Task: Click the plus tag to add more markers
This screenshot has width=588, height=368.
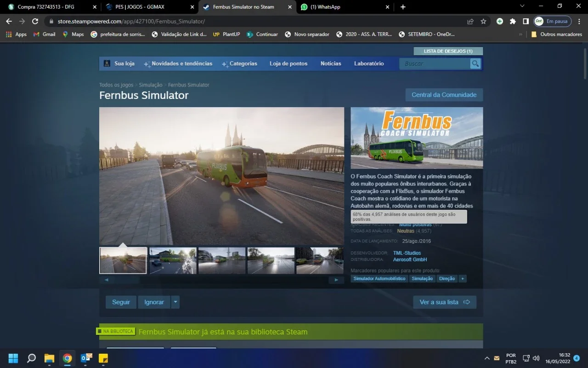Action: [x=463, y=279]
